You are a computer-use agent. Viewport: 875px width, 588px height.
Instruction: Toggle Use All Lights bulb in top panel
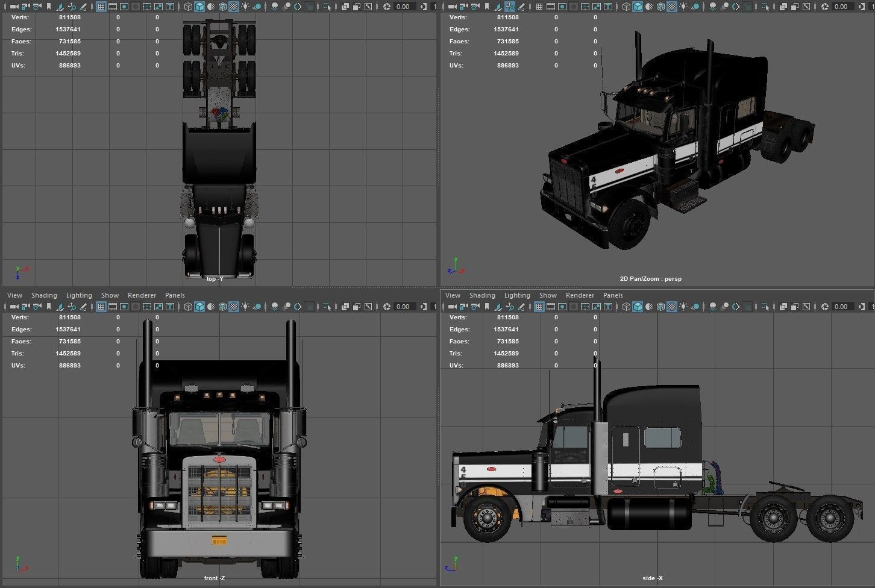246,7
